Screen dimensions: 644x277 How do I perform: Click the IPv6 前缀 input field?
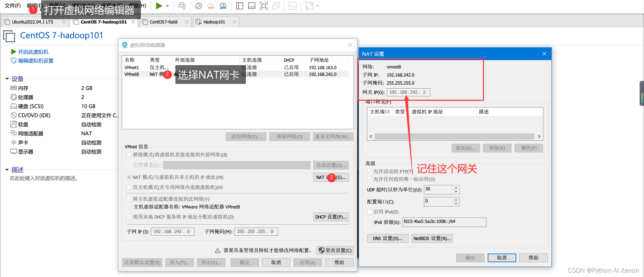[x=444, y=222]
